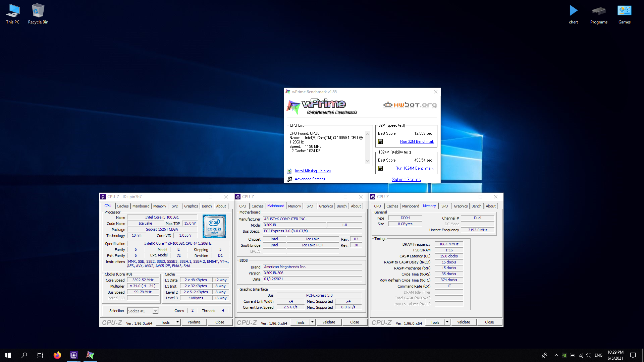This screenshot has height=362, width=644.
Task: Click the Best Score 12.559 sec
Action: point(423,133)
